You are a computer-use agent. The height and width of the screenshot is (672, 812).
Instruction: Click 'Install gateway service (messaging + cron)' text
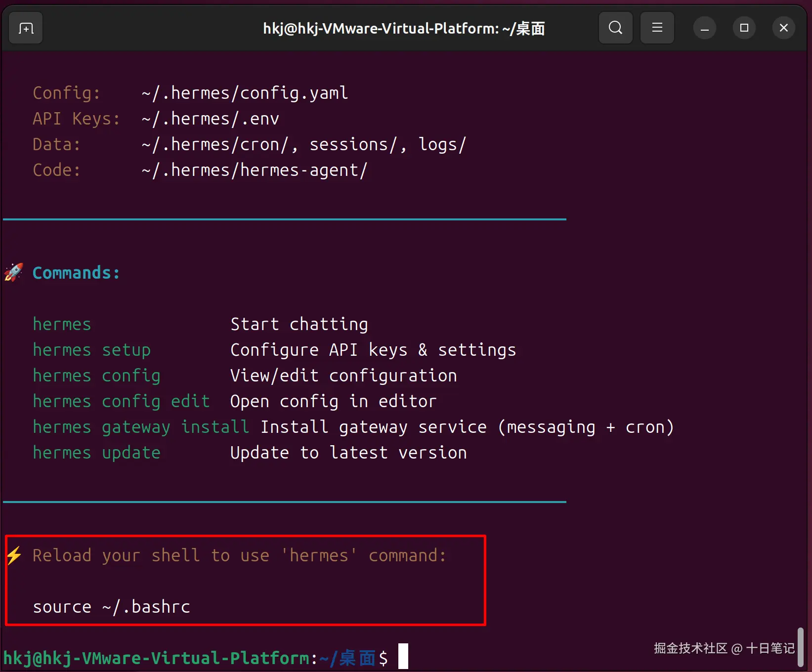coord(468,427)
